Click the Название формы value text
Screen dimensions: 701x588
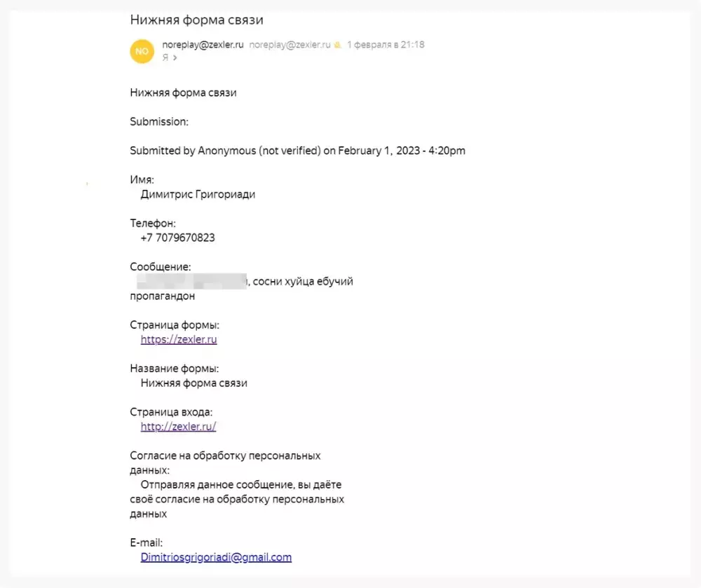[193, 383]
